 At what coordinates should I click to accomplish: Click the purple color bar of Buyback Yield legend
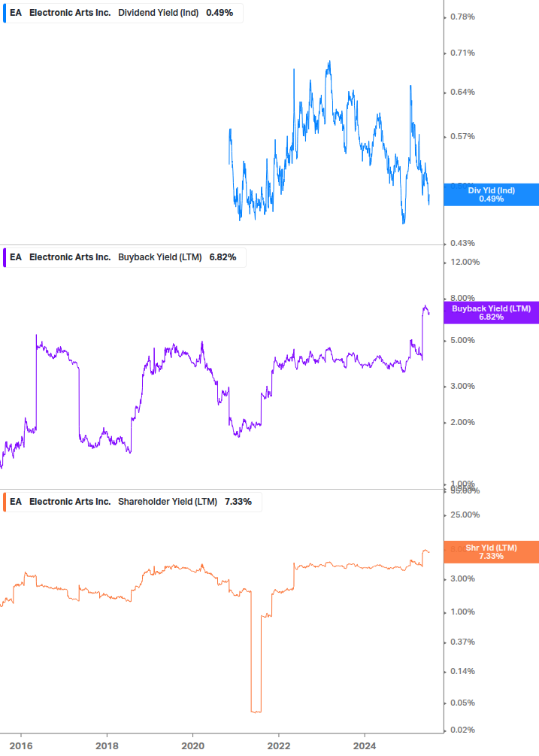point(5,257)
